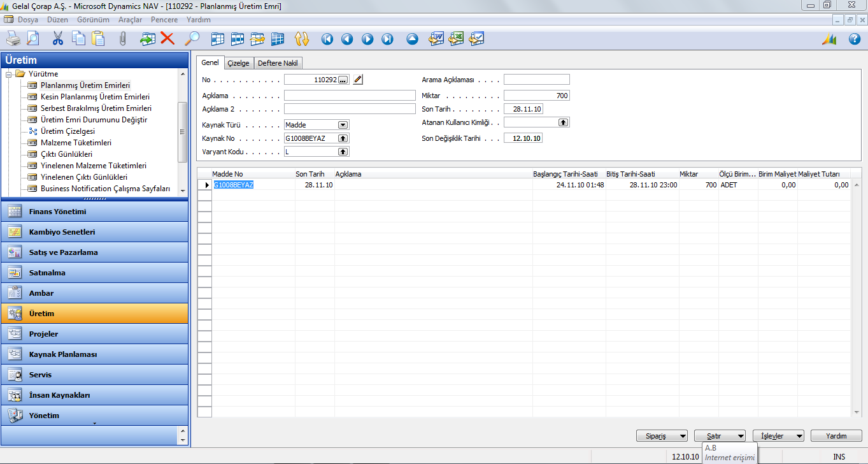Click the Print toolbar icon

(13, 39)
